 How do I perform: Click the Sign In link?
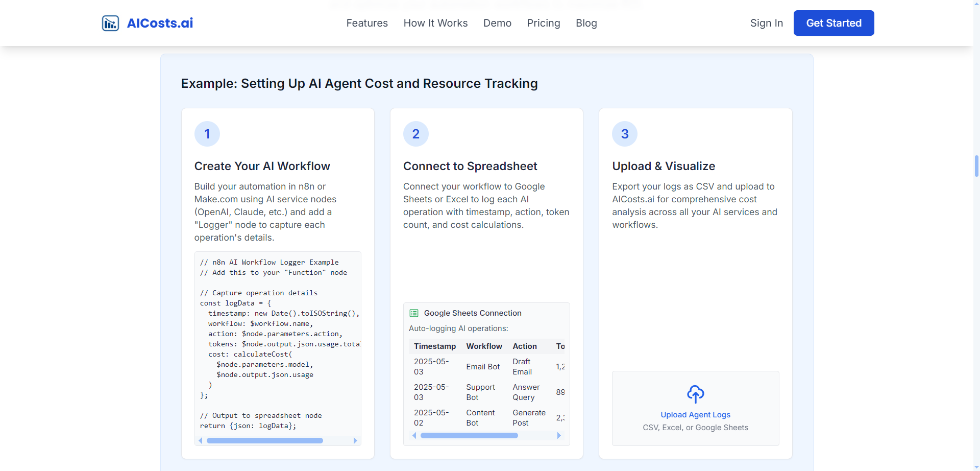[767, 23]
